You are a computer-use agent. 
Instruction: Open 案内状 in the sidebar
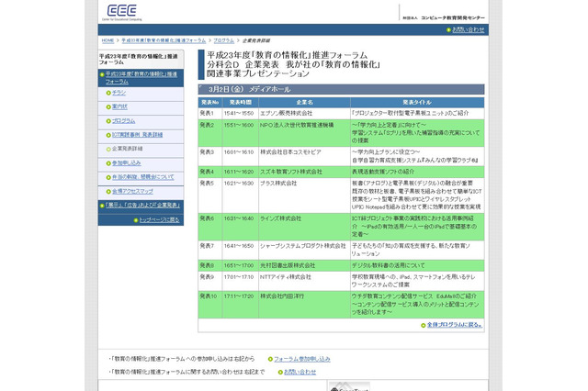(119, 106)
